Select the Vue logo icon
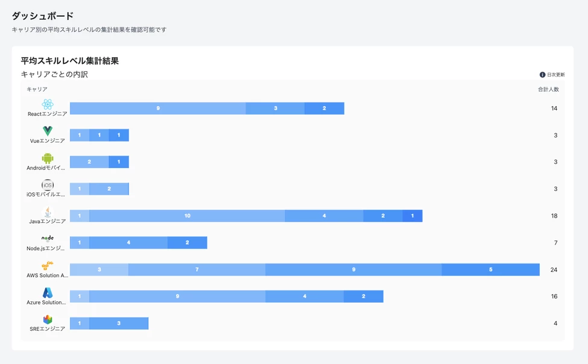This screenshot has width=588, height=364. (x=48, y=131)
